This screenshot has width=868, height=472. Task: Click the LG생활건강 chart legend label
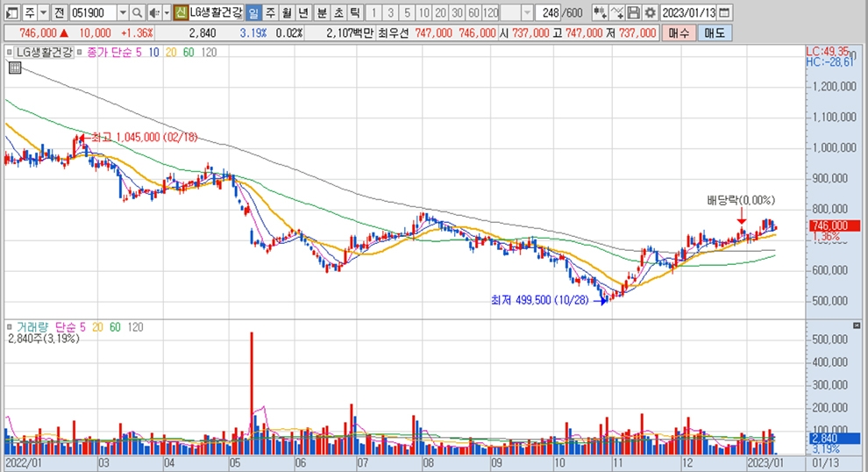(45, 52)
